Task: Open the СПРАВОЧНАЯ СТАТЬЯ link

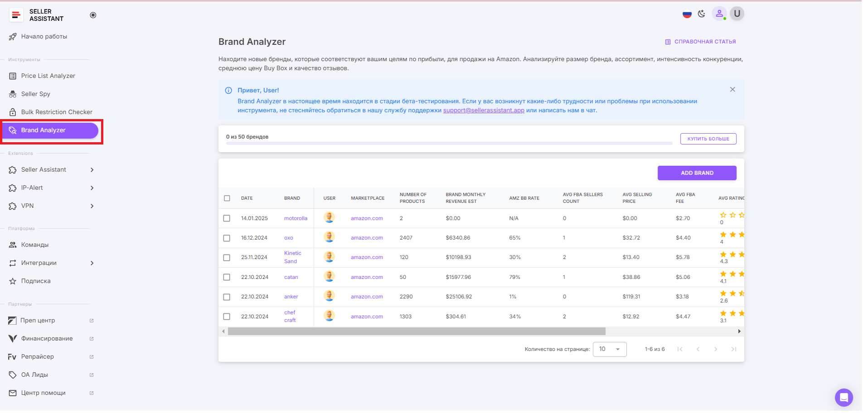Action: click(x=704, y=41)
